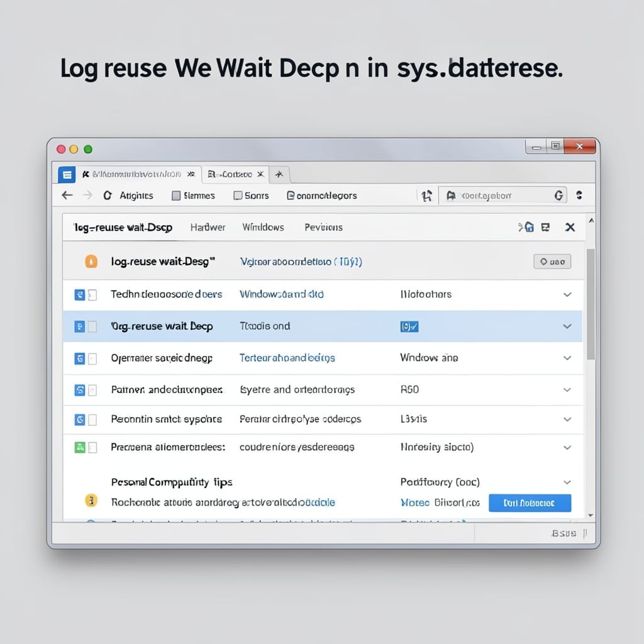Click in the browser search box
Screen dimensions: 644x644
click(x=502, y=196)
